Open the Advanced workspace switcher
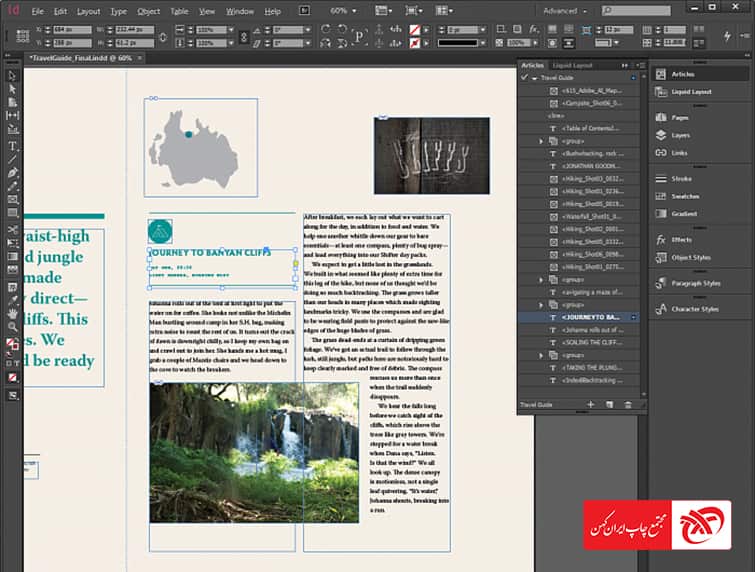Screen dimensions: 755x572 pos(565,11)
